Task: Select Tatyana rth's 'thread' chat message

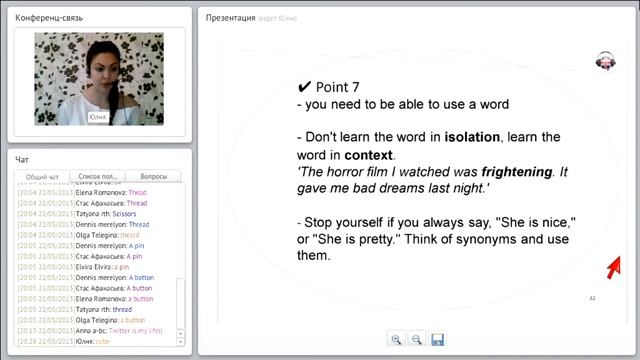Action: click(75, 309)
